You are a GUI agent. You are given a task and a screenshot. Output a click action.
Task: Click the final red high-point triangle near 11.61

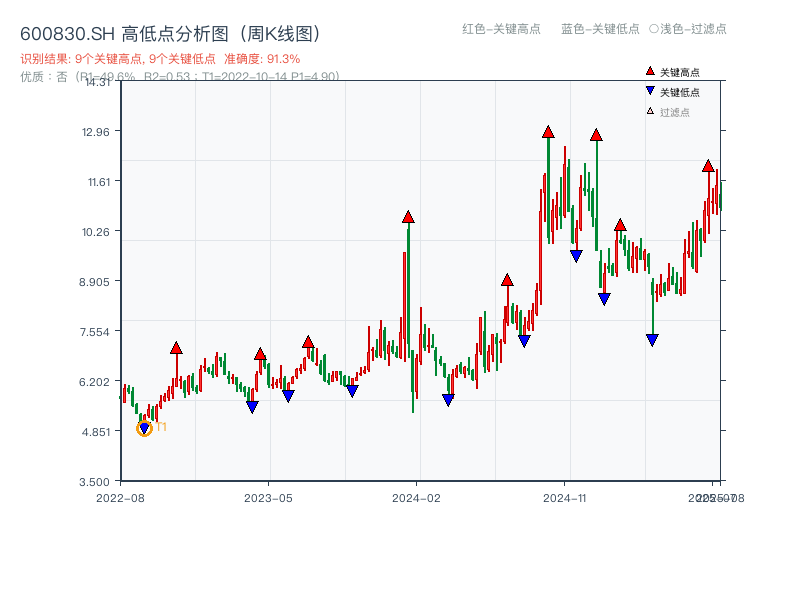pyautogui.click(x=709, y=168)
